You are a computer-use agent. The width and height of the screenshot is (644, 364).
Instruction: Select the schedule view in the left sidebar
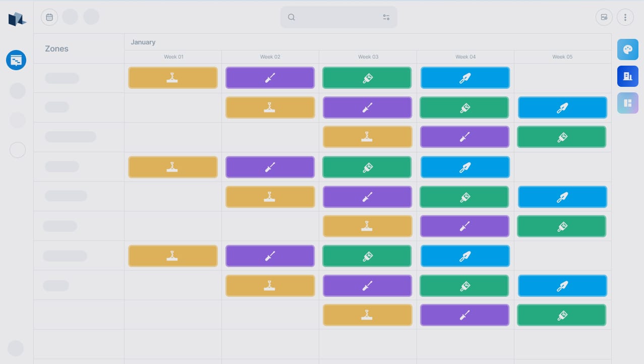[x=16, y=60]
